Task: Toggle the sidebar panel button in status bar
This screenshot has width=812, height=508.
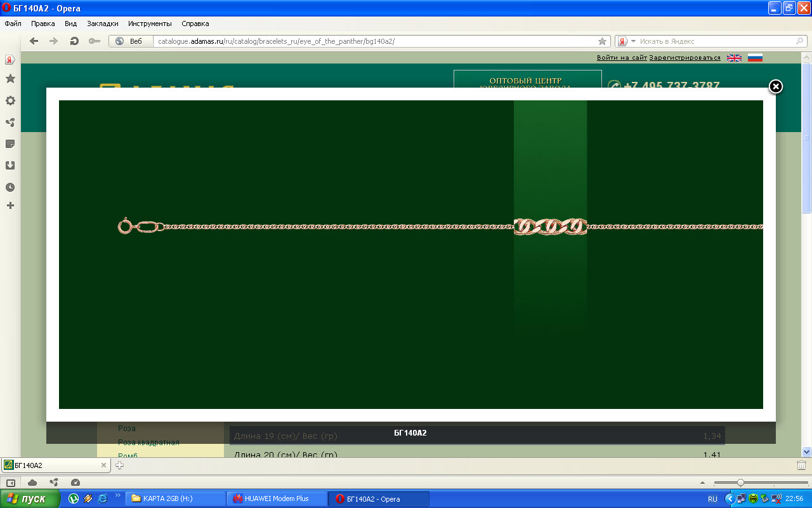Action: click(11, 483)
